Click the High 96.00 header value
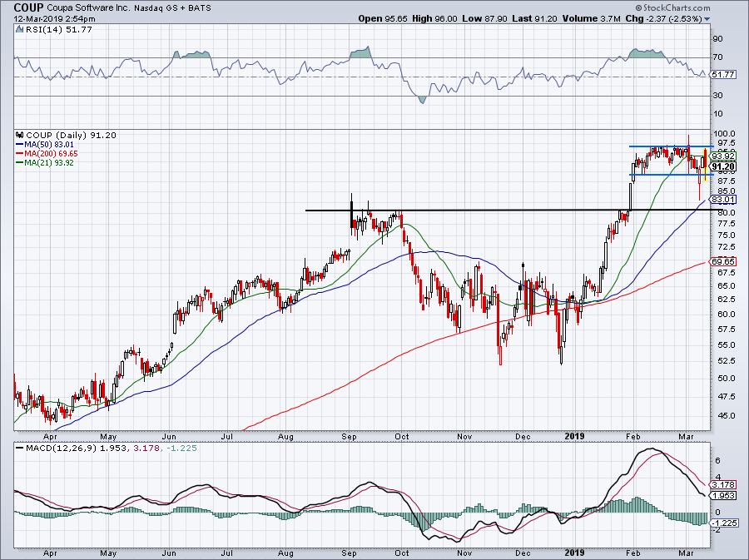 pos(434,18)
